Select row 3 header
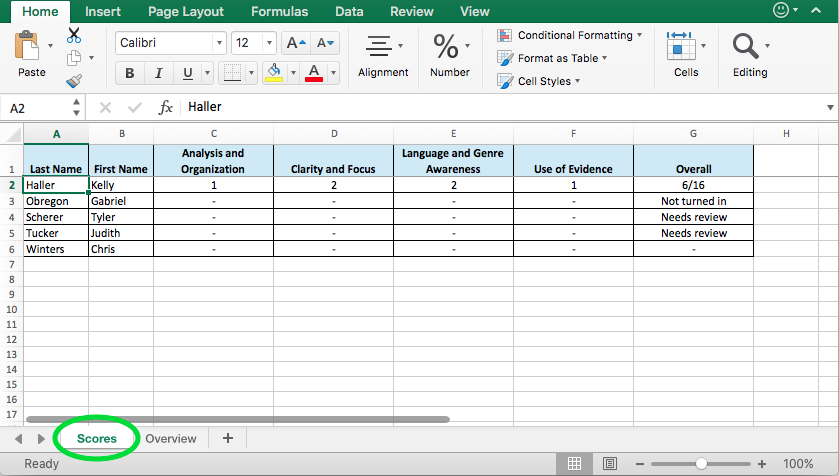This screenshot has width=839, height=476. [x=11, y=201]
